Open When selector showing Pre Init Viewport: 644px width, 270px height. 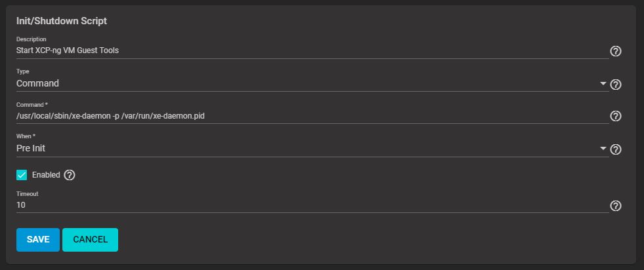[312, 149]
